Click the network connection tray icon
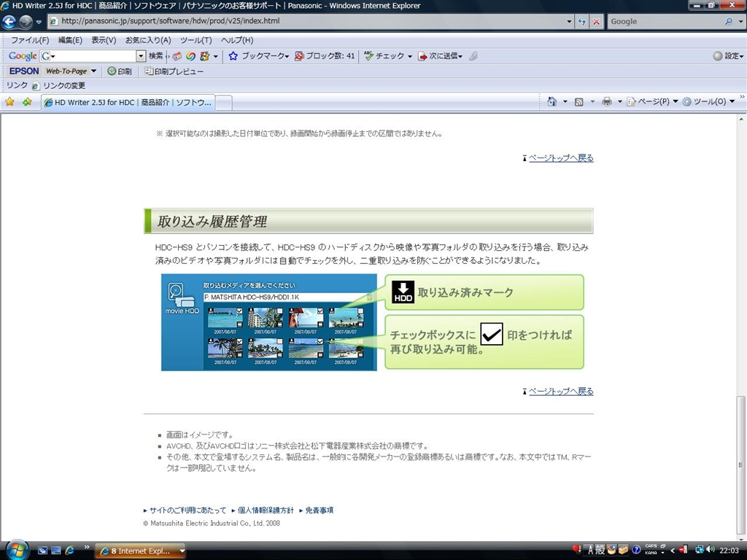 pos(700,550)
